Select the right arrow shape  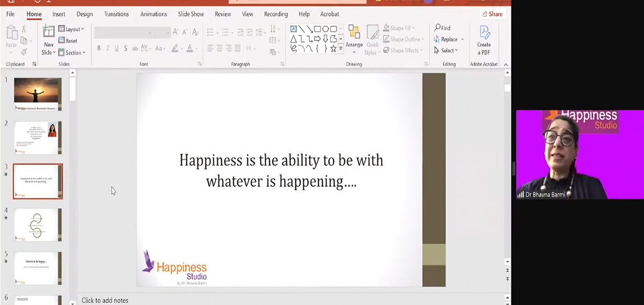(317, 39)
